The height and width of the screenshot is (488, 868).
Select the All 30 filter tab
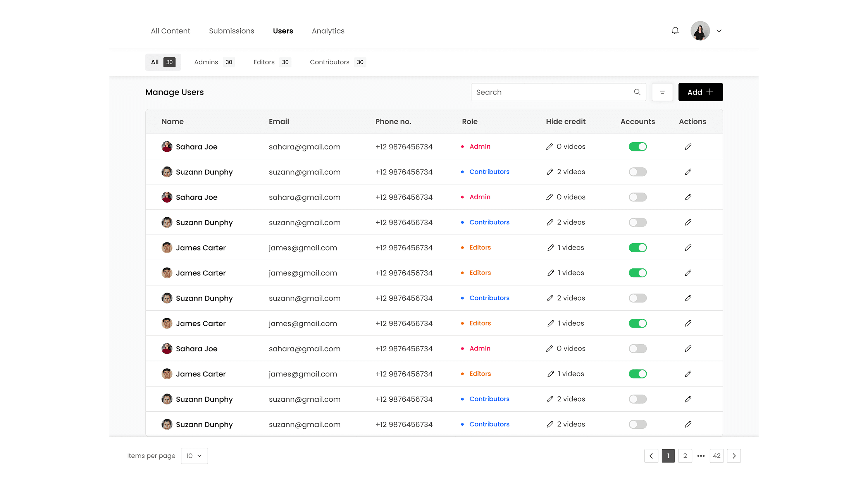coord(163,62)
